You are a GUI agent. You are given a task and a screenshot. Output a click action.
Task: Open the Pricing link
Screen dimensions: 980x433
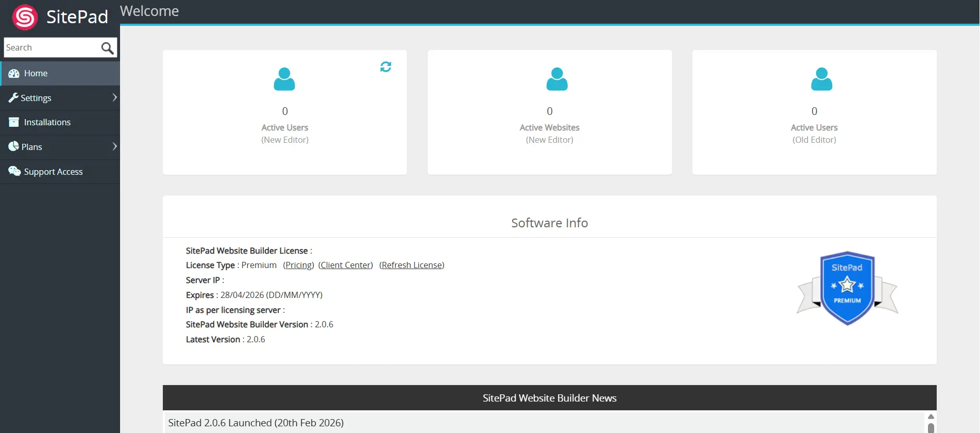click(298, 265)
